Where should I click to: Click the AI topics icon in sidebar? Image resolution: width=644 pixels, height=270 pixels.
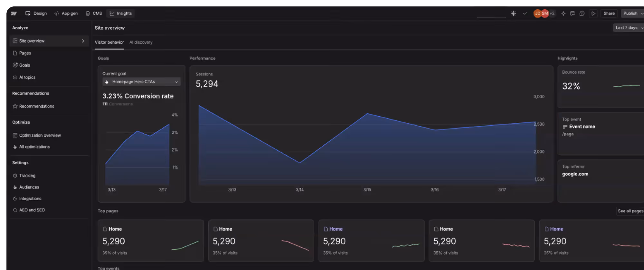pyautogui.click(x=15, y=77)
